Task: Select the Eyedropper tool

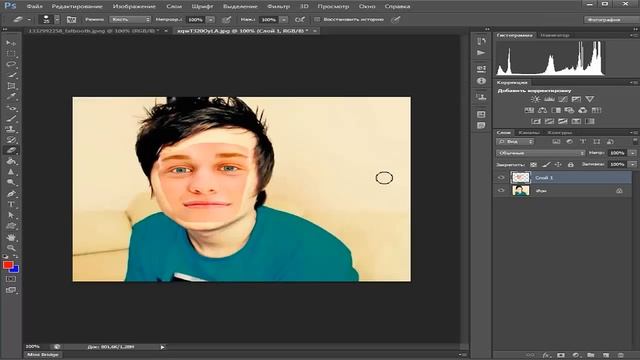Action: pos(11,97)
